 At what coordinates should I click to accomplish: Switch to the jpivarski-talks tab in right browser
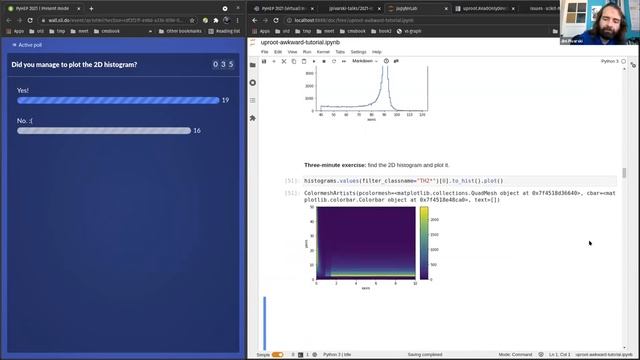coord(351,9)
